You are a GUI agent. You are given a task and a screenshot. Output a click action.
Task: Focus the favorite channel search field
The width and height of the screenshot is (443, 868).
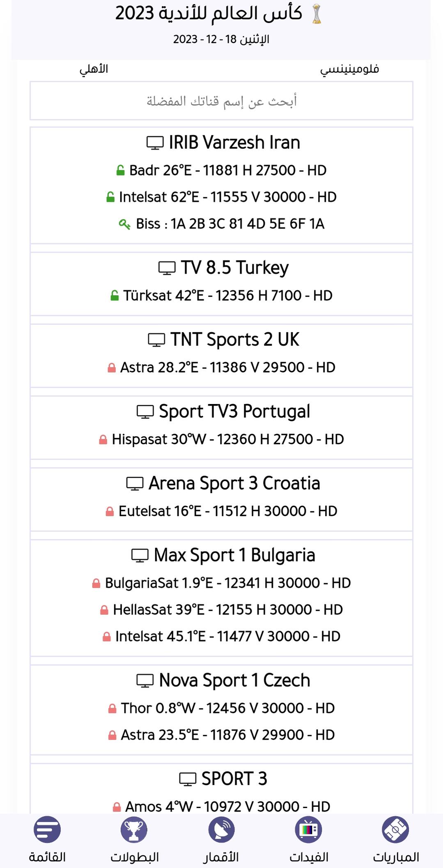[221, 101]
